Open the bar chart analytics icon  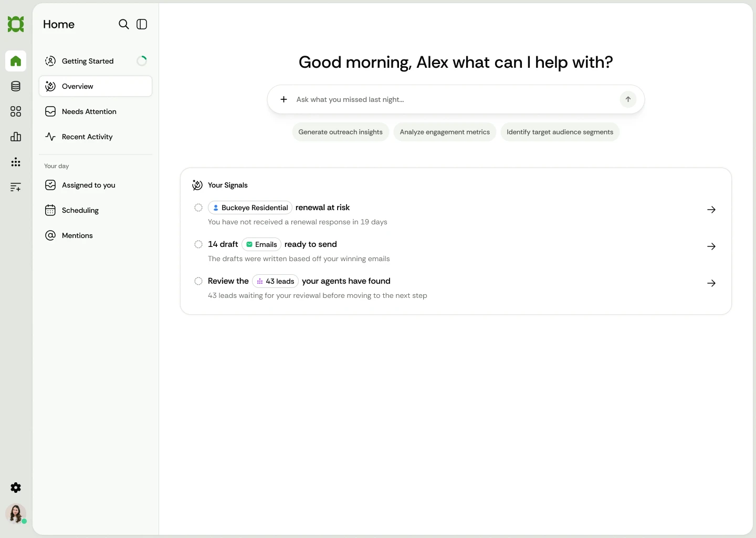(x=16, y=137)
